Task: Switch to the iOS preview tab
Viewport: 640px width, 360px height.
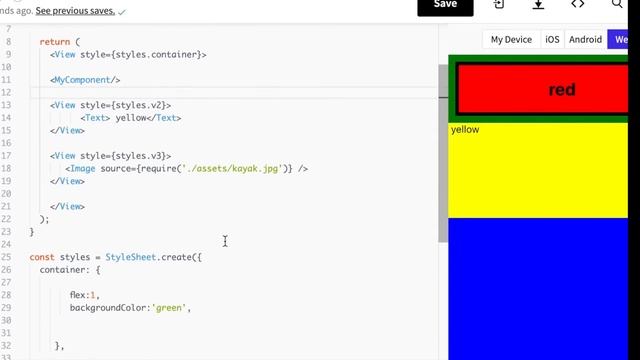Action: [552, 40]
